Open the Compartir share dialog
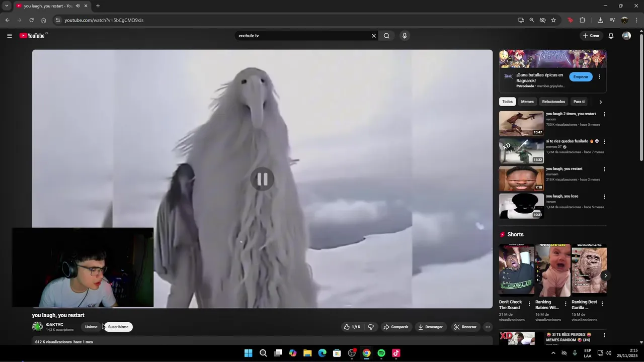Screen dimensions: 644x362 point(396,327)
